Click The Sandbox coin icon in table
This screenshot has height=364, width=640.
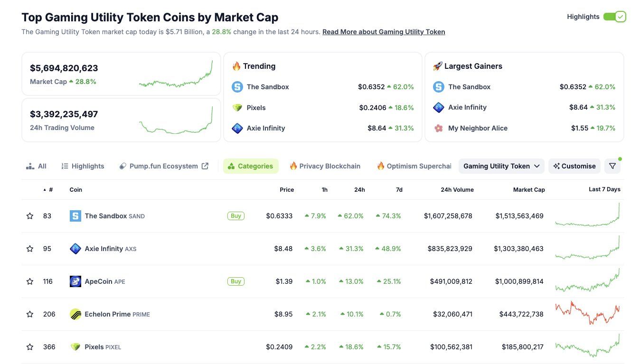(75, 216)
